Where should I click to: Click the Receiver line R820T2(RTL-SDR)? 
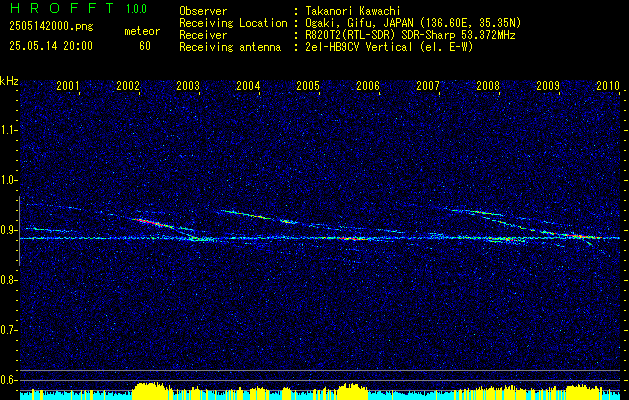click(x=410, y=35)
